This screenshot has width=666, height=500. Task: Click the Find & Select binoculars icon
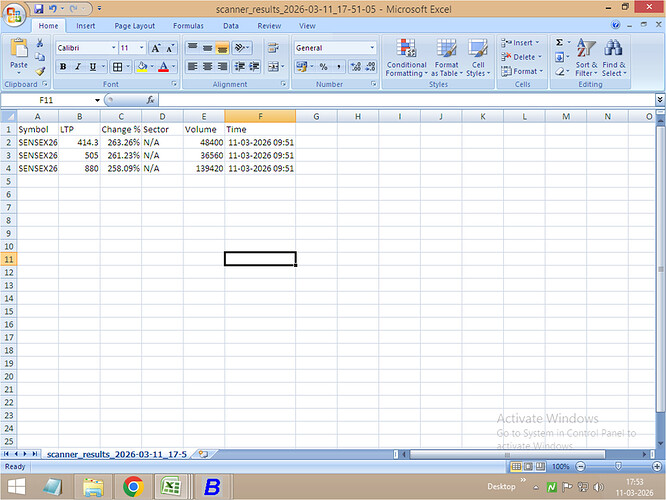click(614, 56)
